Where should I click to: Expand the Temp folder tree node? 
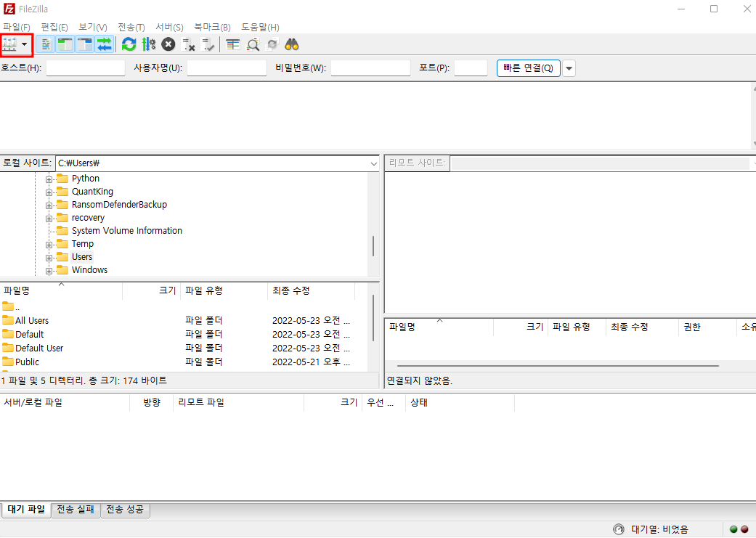49,245
